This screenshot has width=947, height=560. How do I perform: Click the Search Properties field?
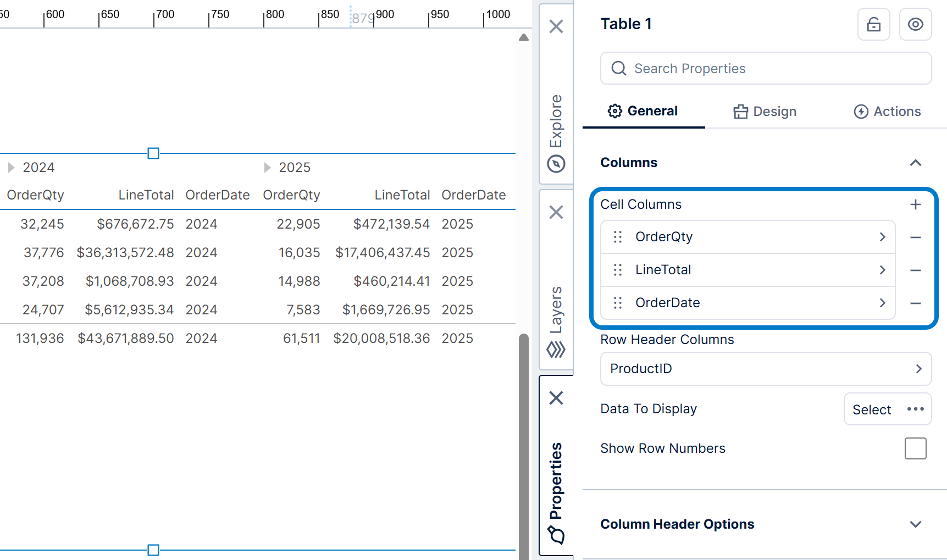766,68
